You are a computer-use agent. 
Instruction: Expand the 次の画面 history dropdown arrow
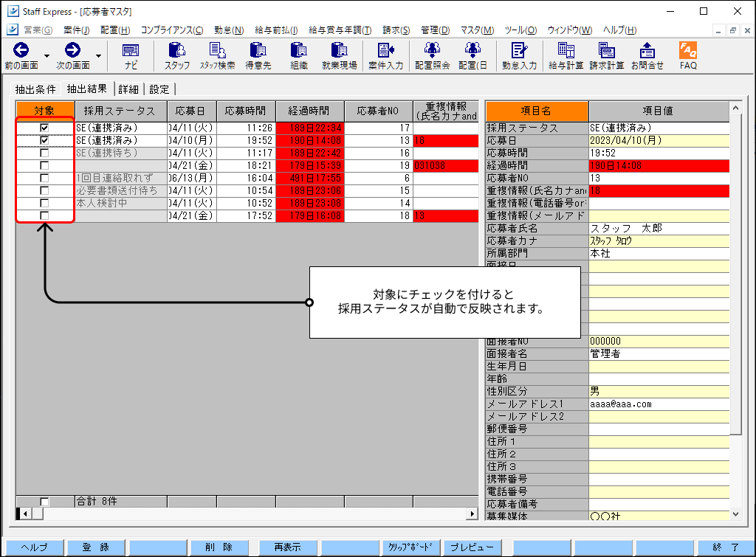[98, 56]
